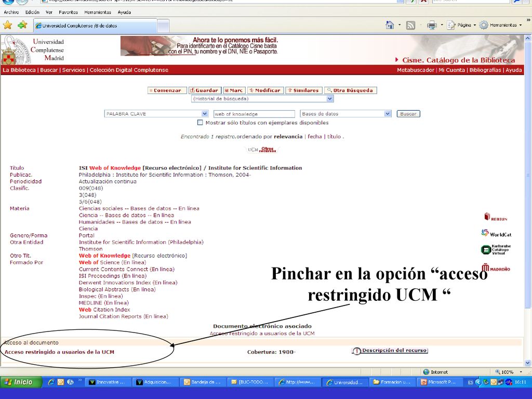Open MEDLINE (En línea) link
Viewport: 532px width, 399px height.
pos(103,303)
